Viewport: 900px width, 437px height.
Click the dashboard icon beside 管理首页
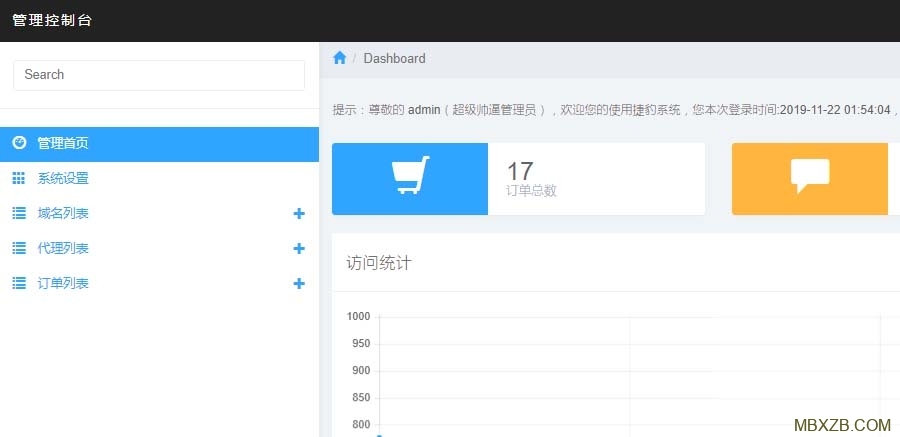[19, 143]
